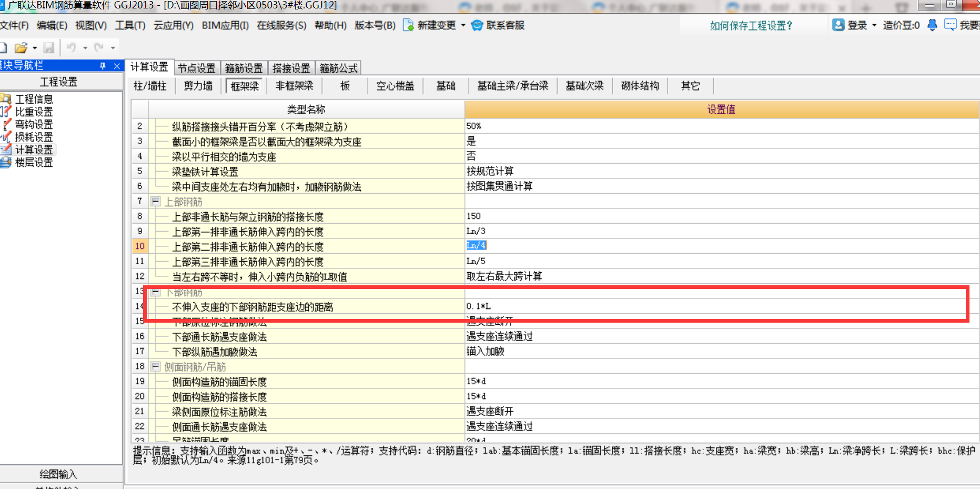Switch to the 节点设置 tab

tap(197, 68)
